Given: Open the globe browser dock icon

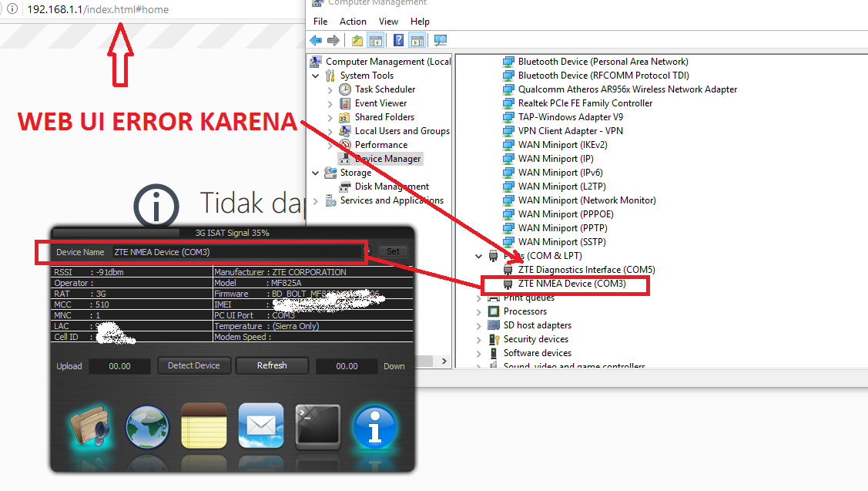Looking at the screenshot, I should click(x=146, y=427).
